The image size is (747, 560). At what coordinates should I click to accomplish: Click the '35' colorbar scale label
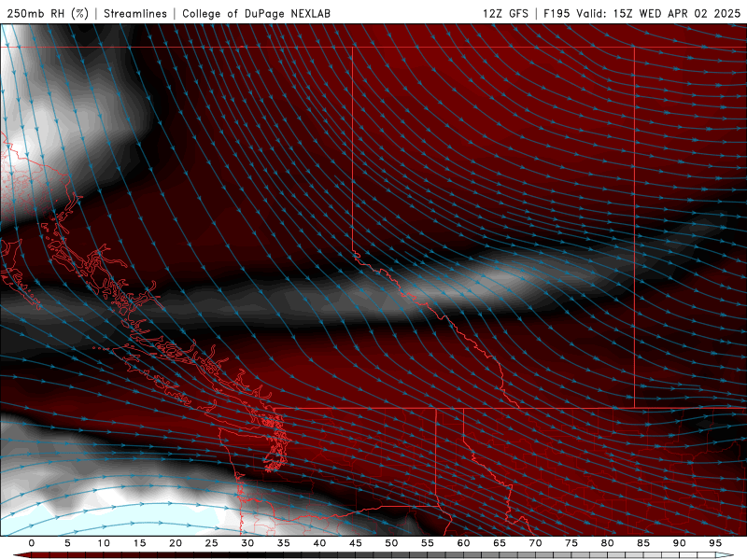(x=284, y=543)
